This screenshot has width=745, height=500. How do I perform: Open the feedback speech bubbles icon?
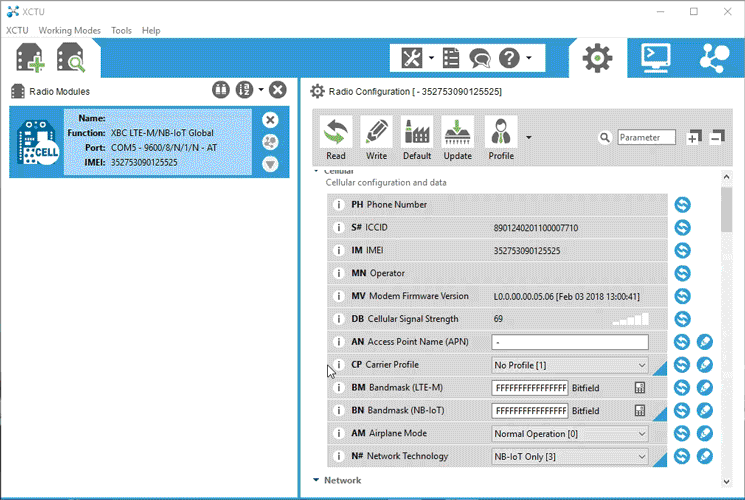479,58
